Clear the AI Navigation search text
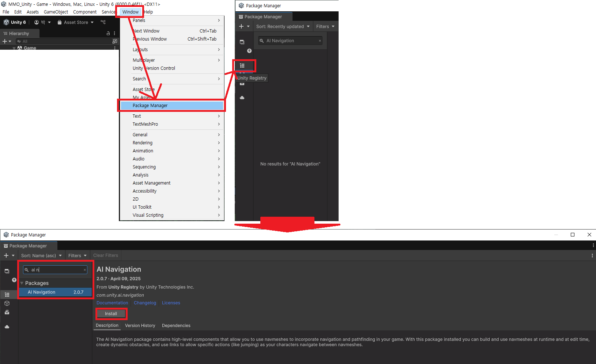This screenshot has height=364, width=596. tap(320, 41)
